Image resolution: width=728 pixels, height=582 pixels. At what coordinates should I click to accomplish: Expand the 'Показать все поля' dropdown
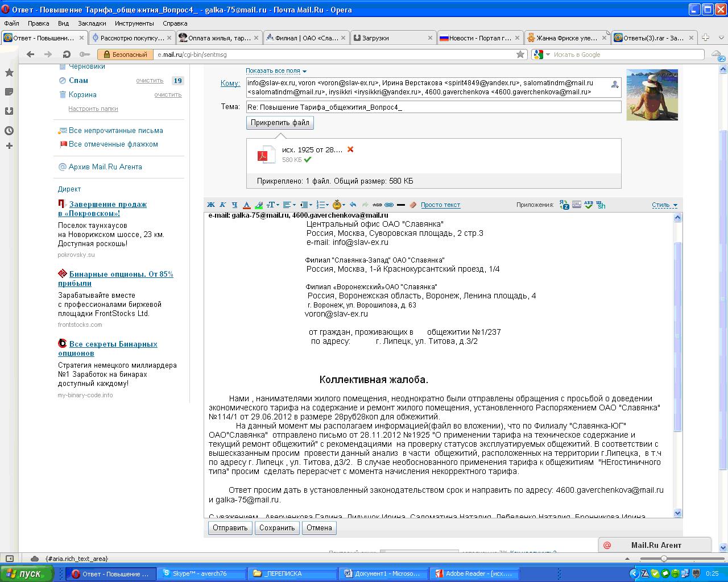(276, 71)
